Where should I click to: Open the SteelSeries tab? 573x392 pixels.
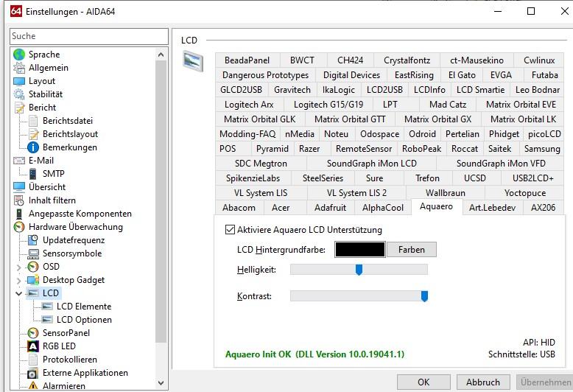click(323, 178)
